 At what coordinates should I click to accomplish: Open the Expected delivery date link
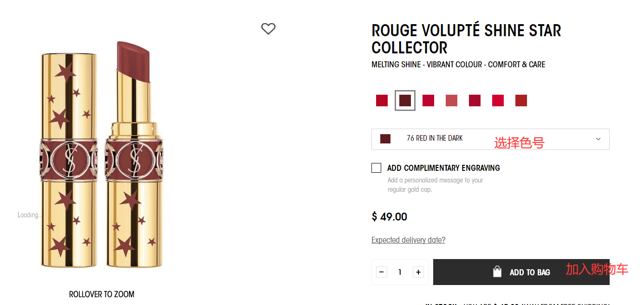pos(408,240)
